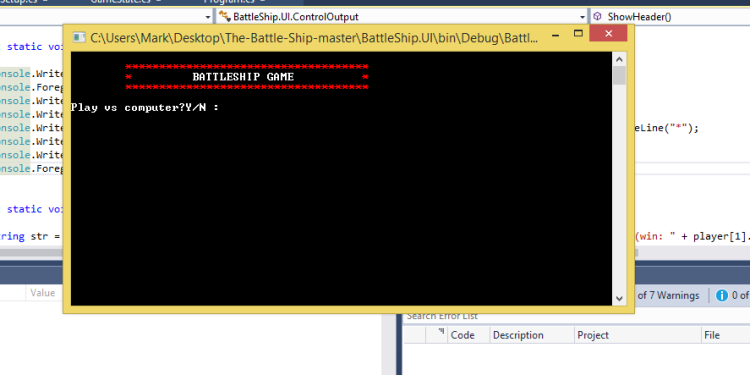Image resolution: width=750 pixels, height=375 pixels.
Task: Click the purple method icon beside ShowHeader()
Action: (597, 17)
